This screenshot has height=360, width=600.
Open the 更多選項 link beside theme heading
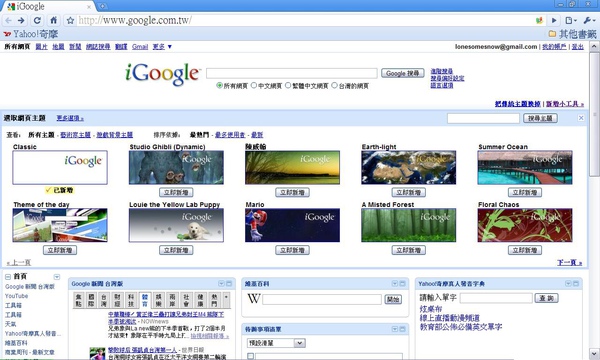[x=70, y=118]
